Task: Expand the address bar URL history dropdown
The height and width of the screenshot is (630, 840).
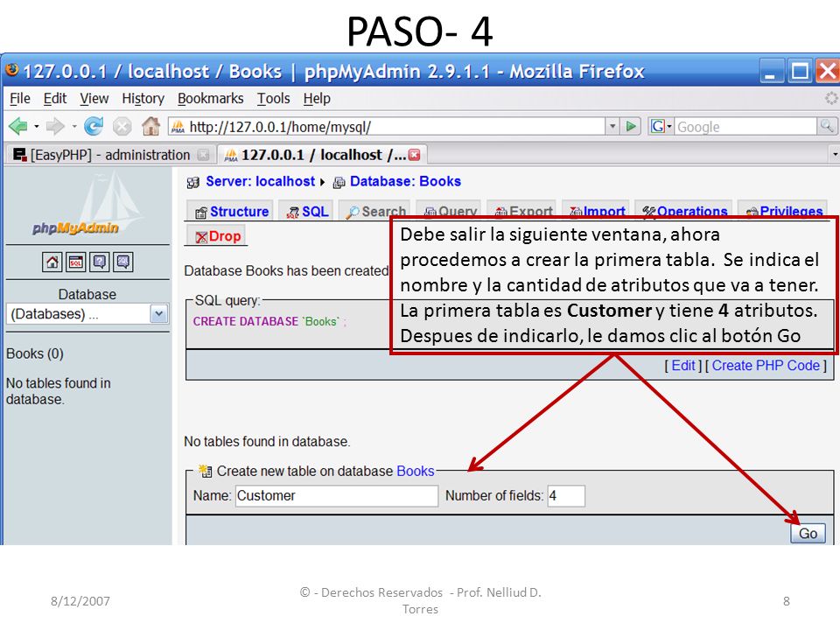Action: (x=612, y=126)
